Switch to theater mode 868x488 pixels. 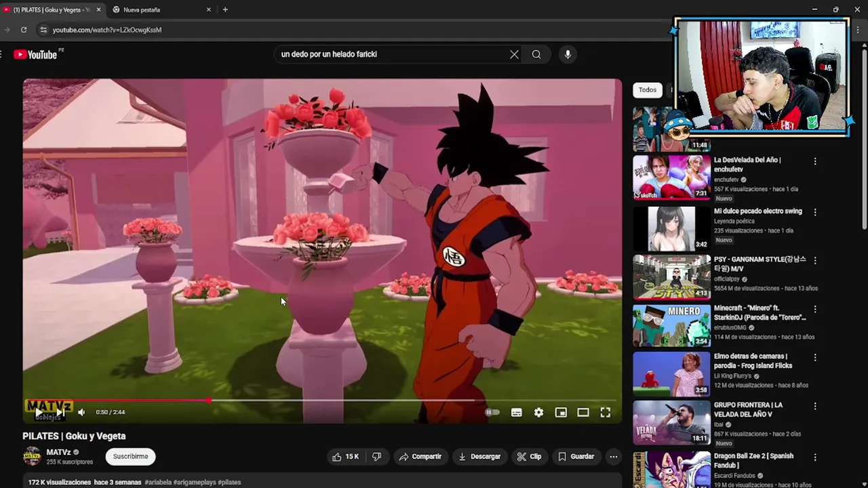[x=583, y=412]
